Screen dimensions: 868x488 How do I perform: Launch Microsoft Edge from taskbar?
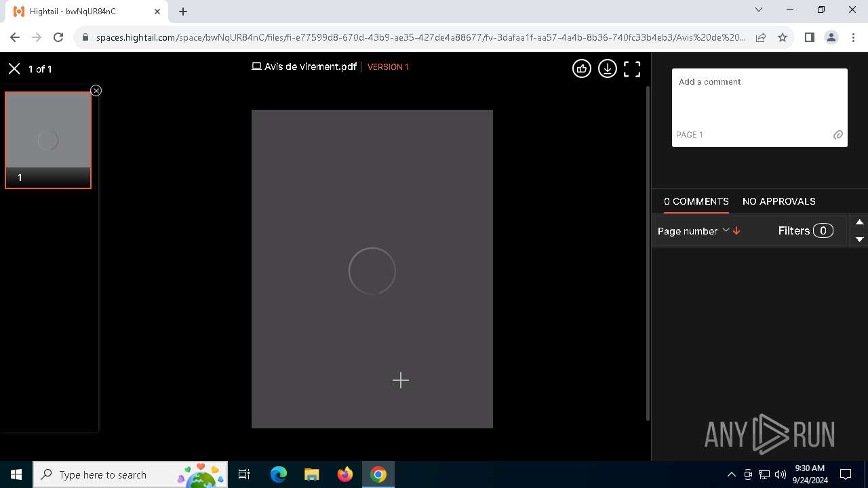tap(279, 474)
